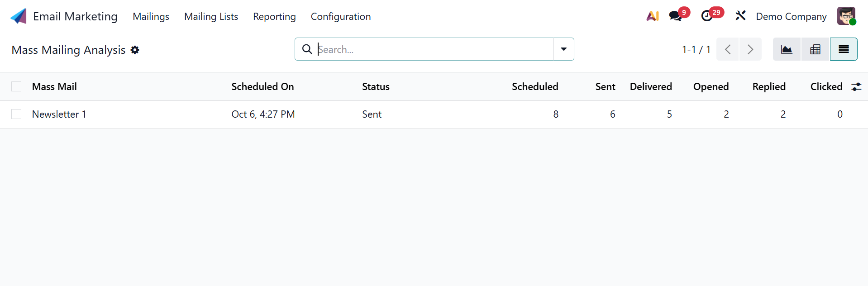The height and width of the screenshot is (286, 868).
Task: Click the Email Marketing app logo icon
Action: click(x=19, y=16)
